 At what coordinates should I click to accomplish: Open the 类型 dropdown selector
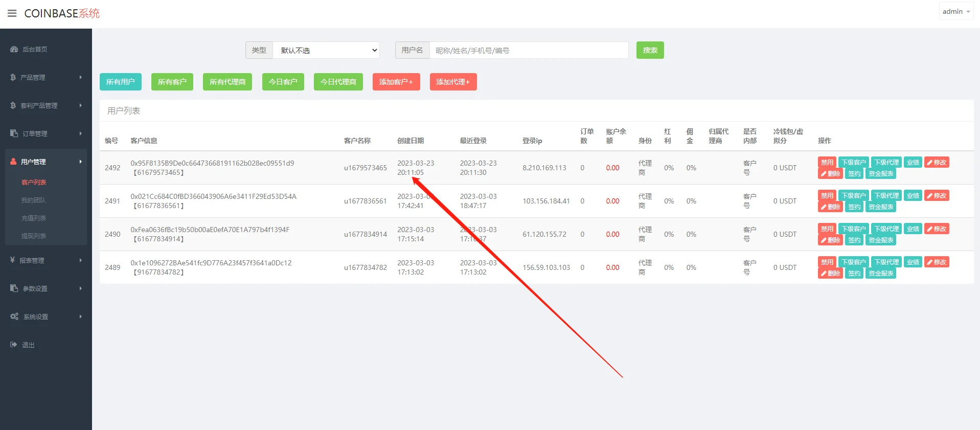[326, 50]
